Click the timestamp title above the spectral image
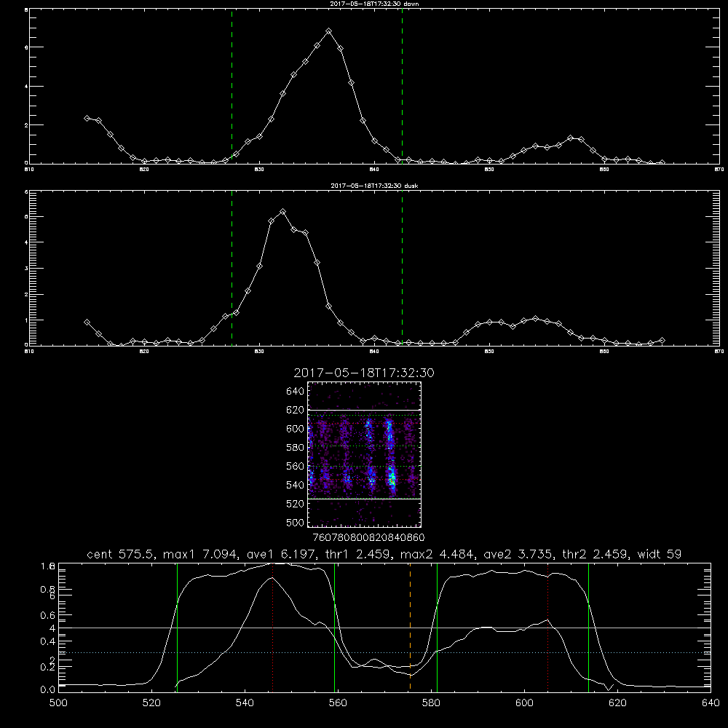The image size is (728, 728). coord(364,373)
